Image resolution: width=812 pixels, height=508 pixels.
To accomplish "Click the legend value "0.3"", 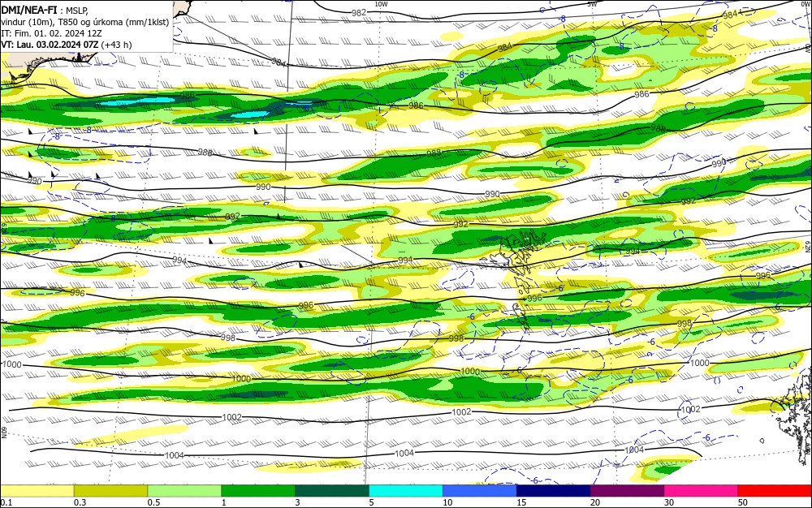I will [80, 502].
